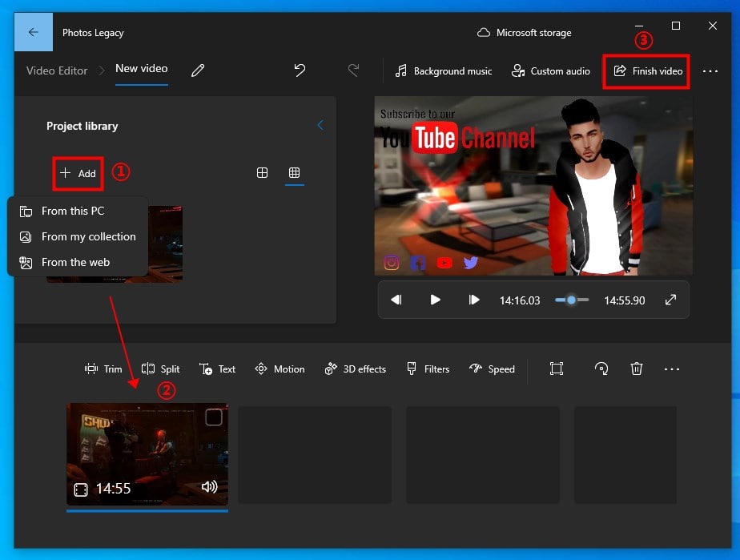Choose From the web menu option
Viewport: 740px width, 560px height.
[x=75, y=262]
